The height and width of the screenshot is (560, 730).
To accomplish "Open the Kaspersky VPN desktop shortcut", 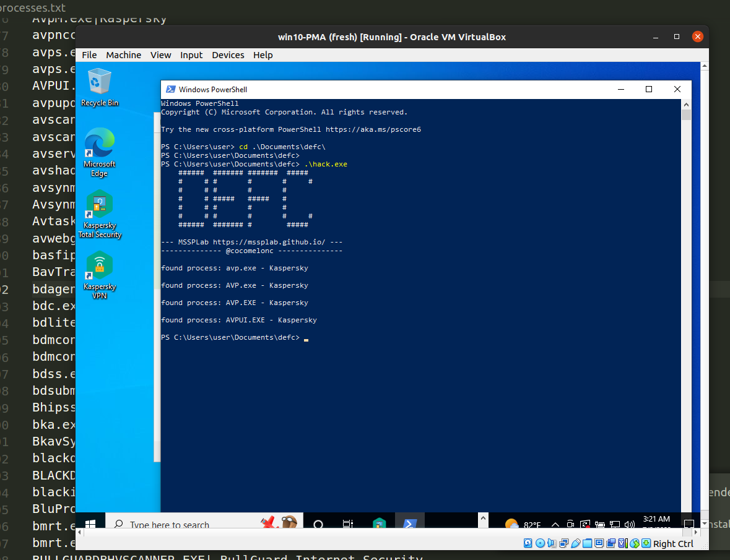I will coord(100,275).
